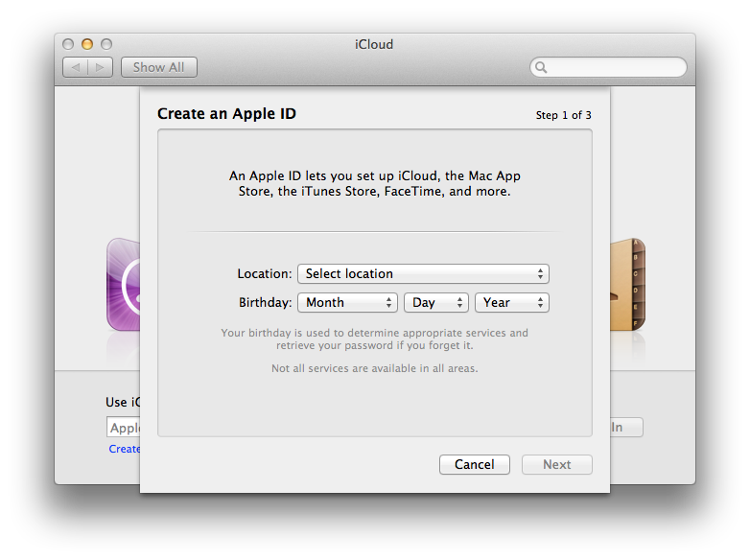
Task: Click the Create link in the iCloud window
Action: coord(125,449)
